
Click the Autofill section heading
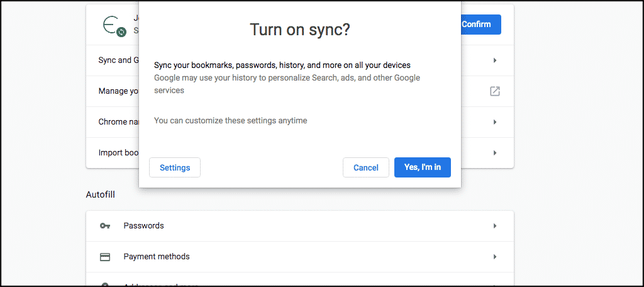point(100,194)
